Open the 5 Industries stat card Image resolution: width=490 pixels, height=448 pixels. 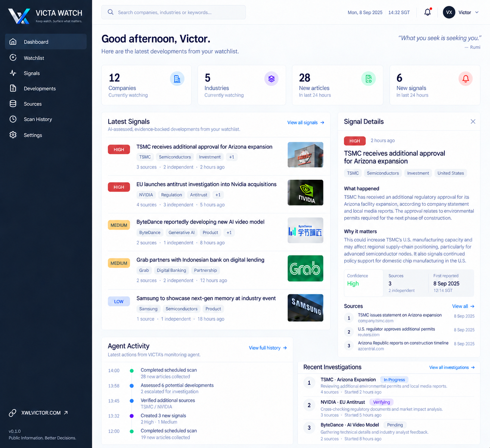tap(242, 85)
